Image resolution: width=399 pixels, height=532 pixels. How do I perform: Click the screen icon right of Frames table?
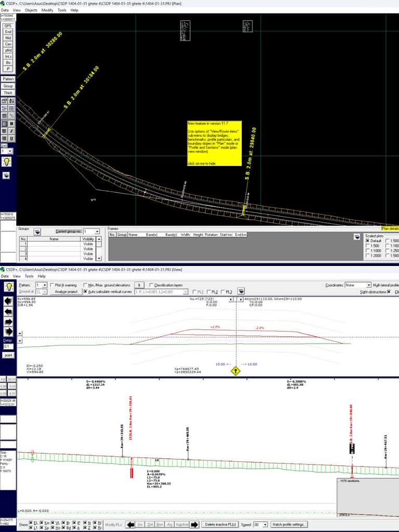click(357, 236)
